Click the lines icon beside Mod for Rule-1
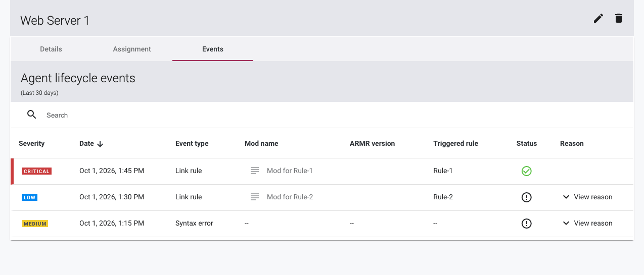 (255, 171)
